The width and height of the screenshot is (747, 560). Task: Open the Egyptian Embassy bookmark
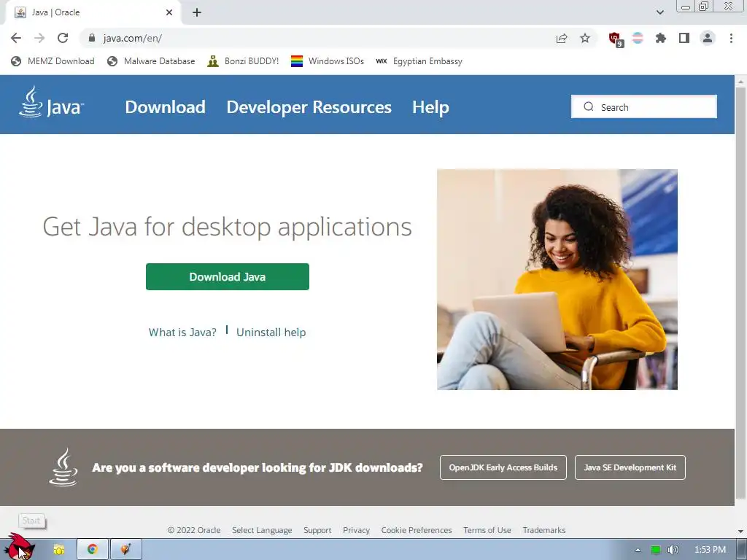click(x=419, y=61)
